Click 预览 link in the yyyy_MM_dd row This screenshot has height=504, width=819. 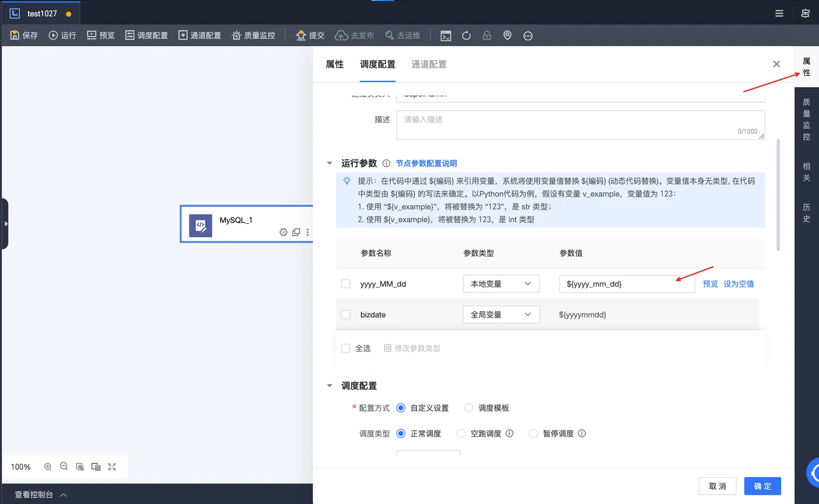click(710, 284)
